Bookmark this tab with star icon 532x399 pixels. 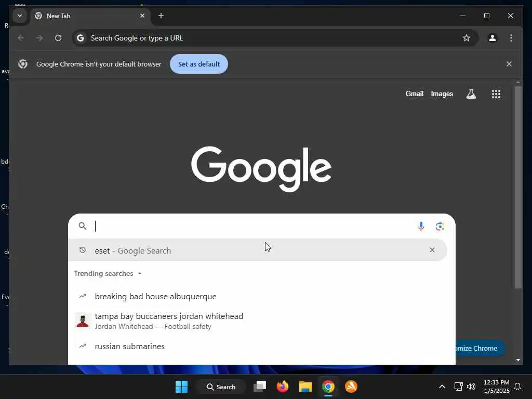click(x=467, y=38)
